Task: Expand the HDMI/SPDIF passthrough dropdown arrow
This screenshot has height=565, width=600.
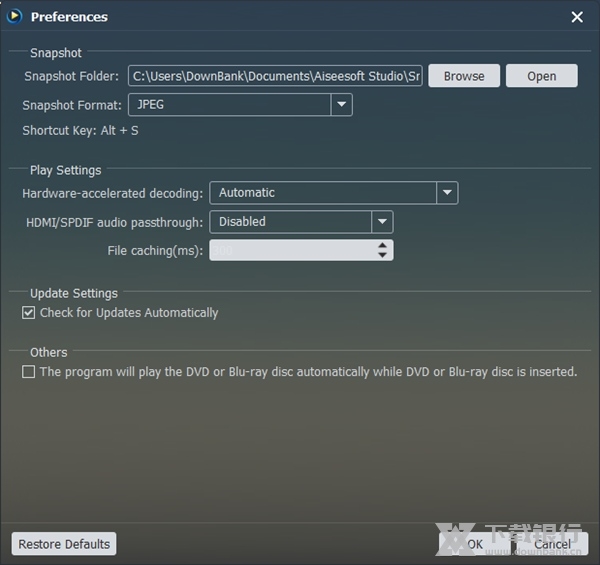Action: click(x=382, y=222)
